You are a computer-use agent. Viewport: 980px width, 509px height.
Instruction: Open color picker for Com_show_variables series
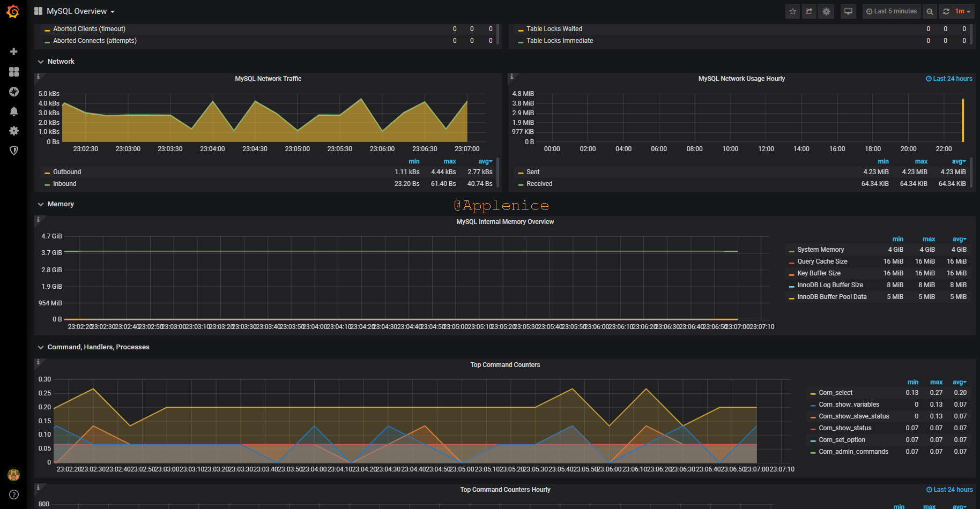pos(813,406)
